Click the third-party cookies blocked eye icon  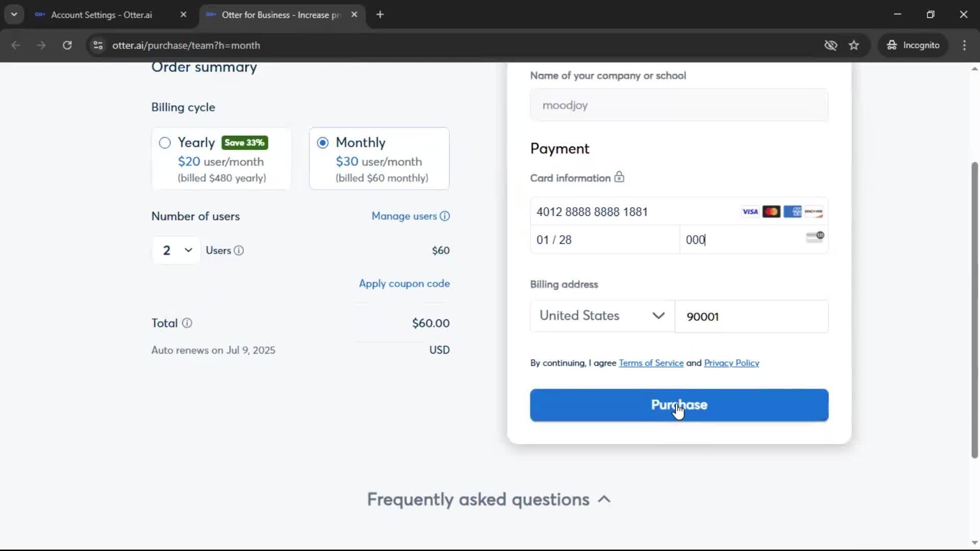(830, 45)
